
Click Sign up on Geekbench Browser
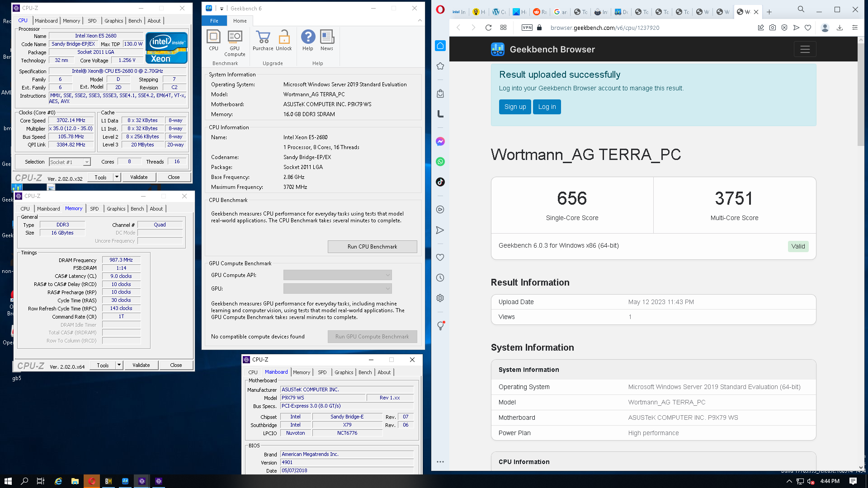pos(515,107)
